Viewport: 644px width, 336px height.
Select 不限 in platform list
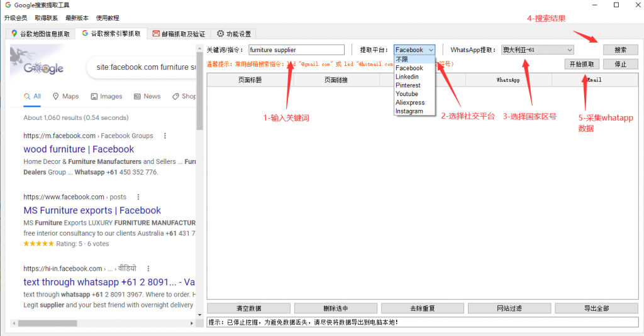(414, 60)
